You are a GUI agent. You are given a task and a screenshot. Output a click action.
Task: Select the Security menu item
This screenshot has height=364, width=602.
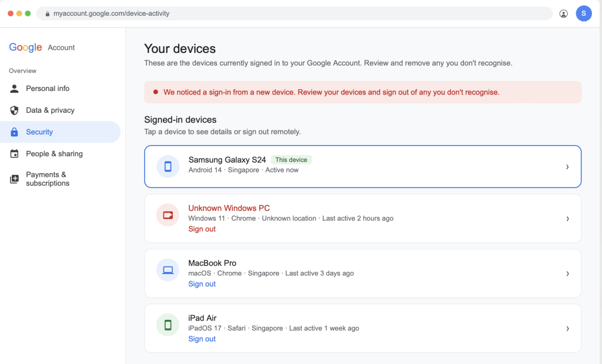[x=61, y=132]
